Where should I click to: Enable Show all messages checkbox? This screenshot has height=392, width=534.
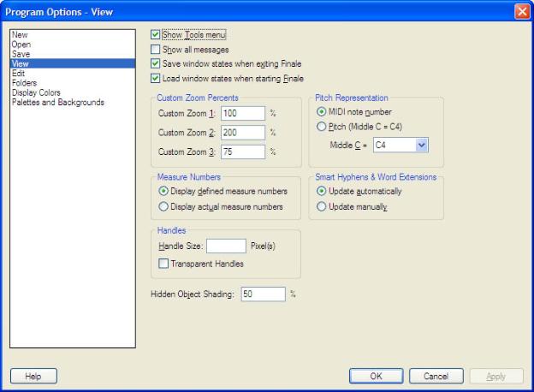tap(155, 50)
